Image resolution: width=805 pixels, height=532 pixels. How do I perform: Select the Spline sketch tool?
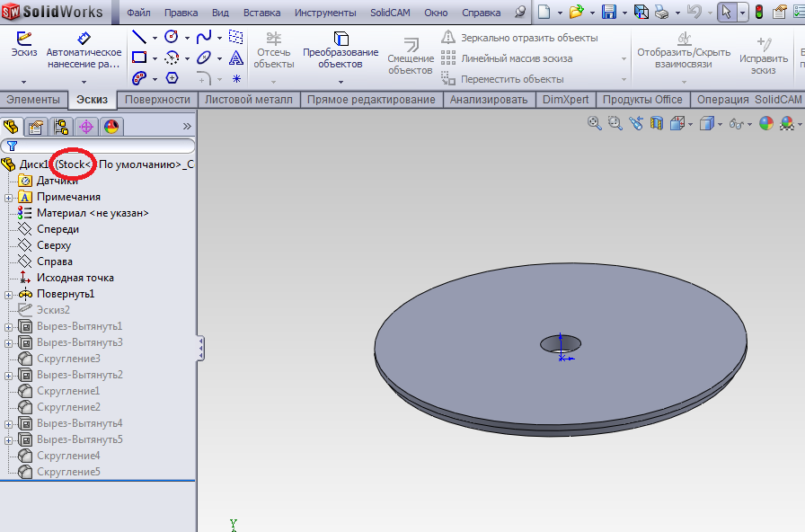point(204,38)
